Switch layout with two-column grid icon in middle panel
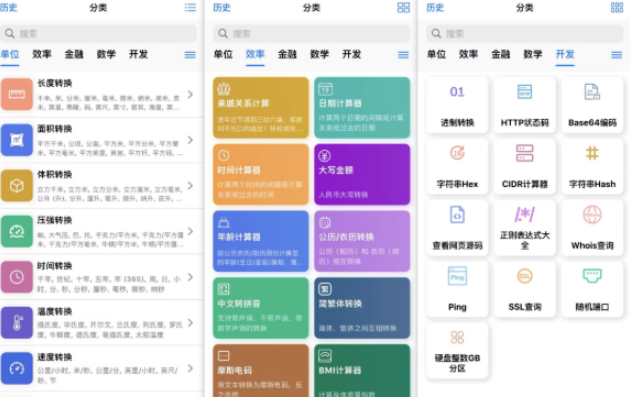Image resolution: width=635 pixels, height=405 pixels. pyautogui.click(x=403, y=8)
